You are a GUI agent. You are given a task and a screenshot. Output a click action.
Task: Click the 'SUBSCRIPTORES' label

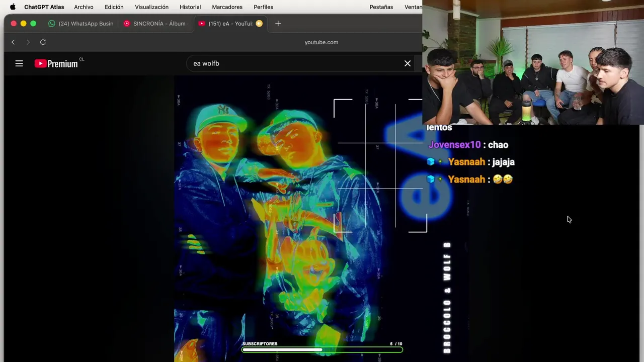pyautogui.click(x=260, y=344)
